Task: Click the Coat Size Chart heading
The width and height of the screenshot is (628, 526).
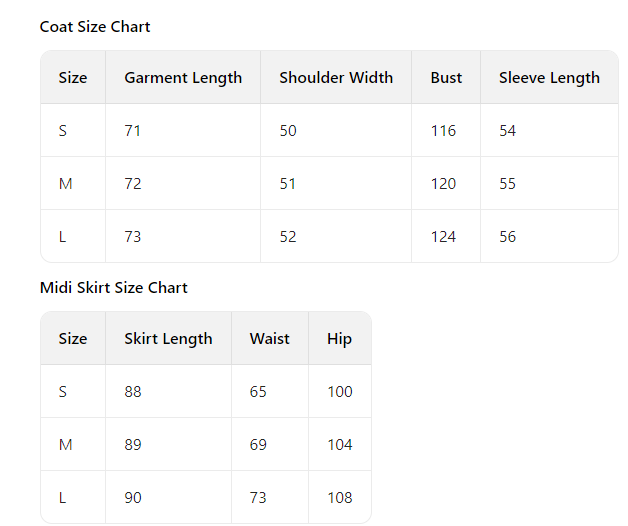Action: pyautogui.click(x=95, y=27)
